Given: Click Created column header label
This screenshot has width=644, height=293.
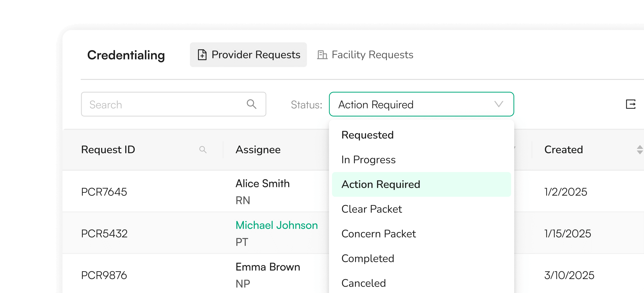Looking at the screenshot, I should pos(563,150).
